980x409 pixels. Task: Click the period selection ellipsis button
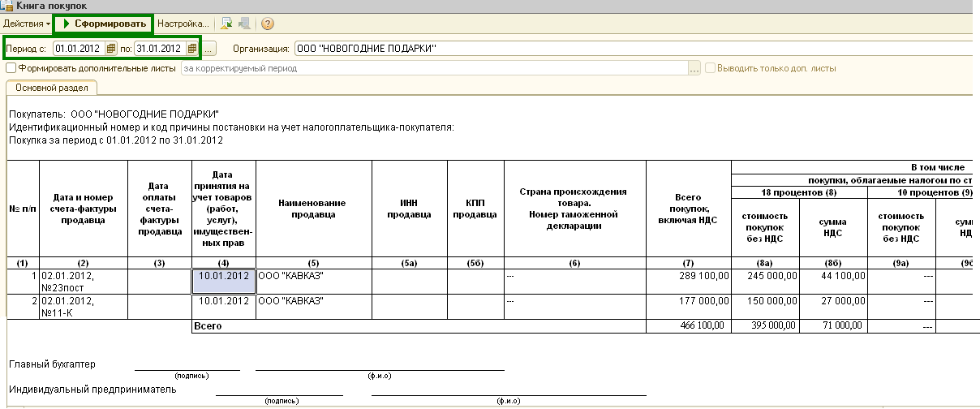209,49
